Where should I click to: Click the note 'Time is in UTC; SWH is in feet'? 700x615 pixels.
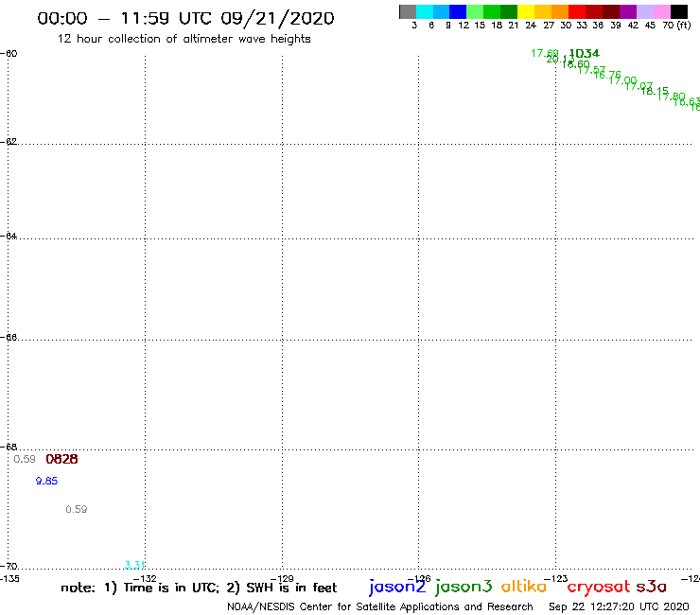click(x=199, y=588)
